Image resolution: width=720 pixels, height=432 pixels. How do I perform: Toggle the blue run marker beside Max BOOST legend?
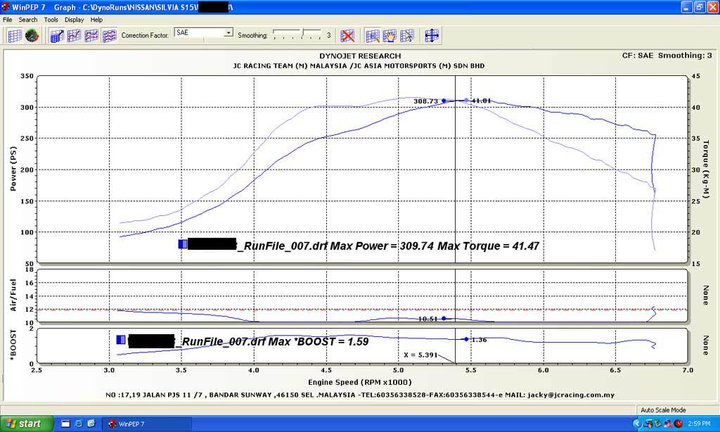pos(120,341)
